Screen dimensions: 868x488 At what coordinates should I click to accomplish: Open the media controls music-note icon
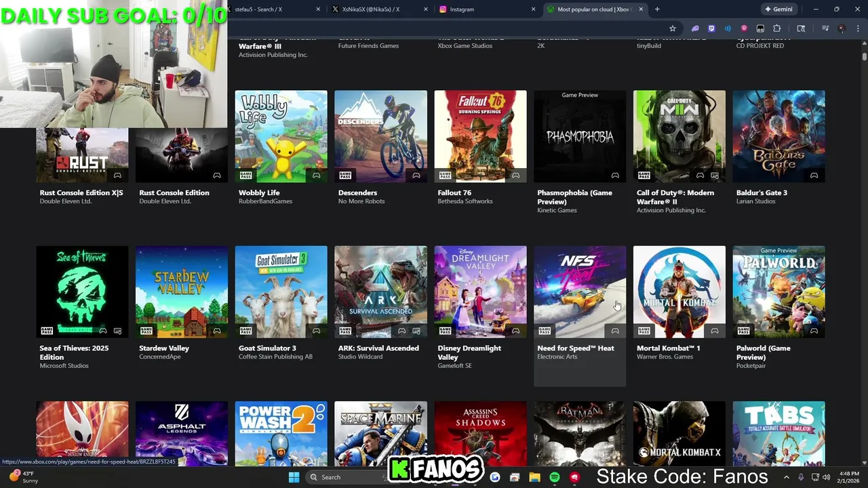coord(825,28)
